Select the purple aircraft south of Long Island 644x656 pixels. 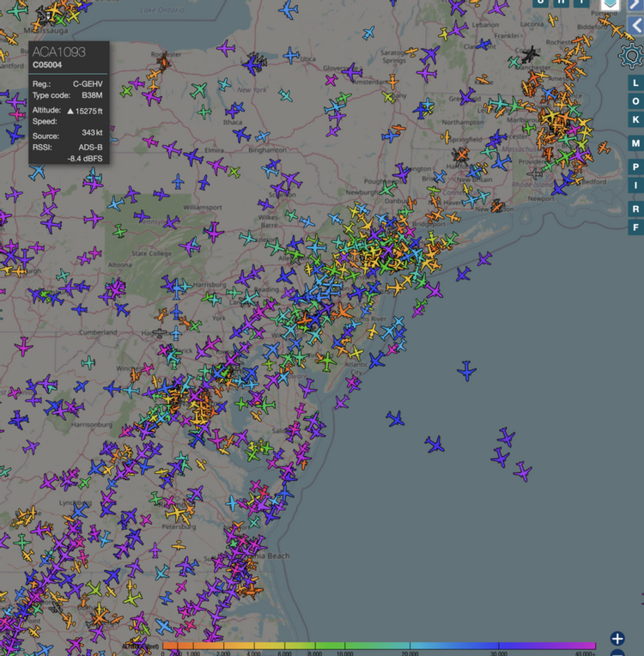tap(484, 259)
